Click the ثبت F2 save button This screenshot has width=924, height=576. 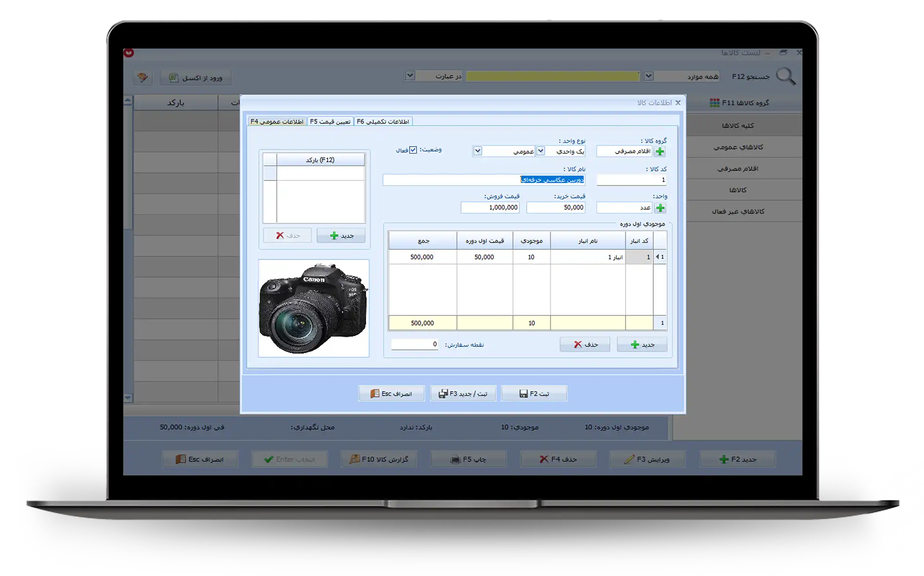tap(534, 394)
